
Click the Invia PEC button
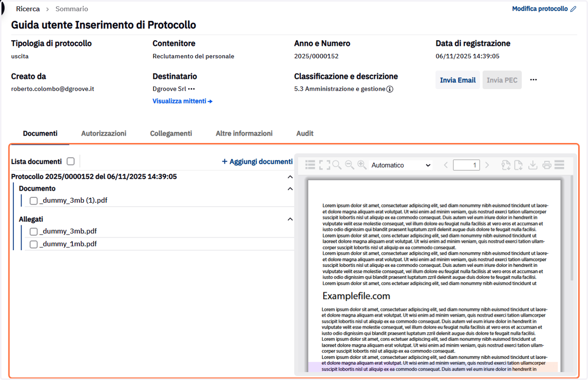(x=502, y=80)
